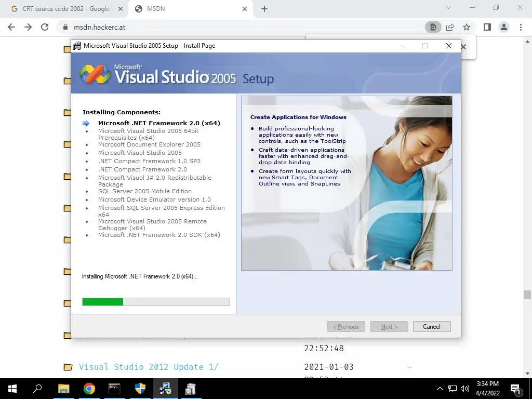Click 'Microsoft Visual Studio 2005 Remote Debugger' entry
Screen dimensions: 532x399
[x=152, y=224]
